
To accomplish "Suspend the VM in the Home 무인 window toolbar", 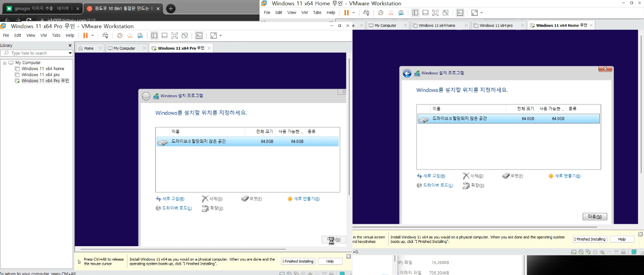I will (346, 13).
